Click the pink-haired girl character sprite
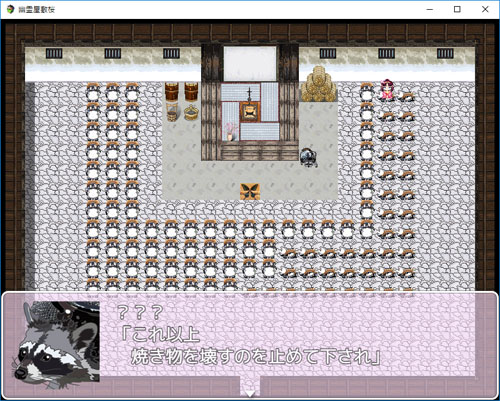Screen dimensions: 500x401 coord(387,90)
